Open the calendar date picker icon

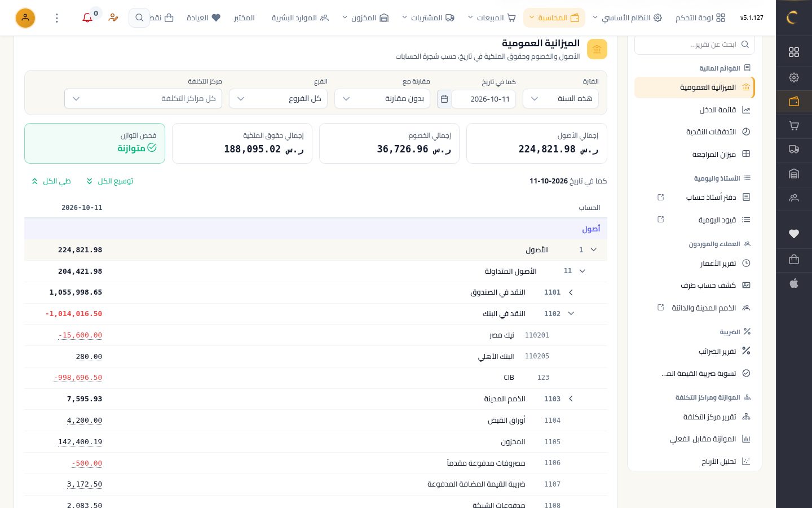pyautogui.click(x=444, y=99)
